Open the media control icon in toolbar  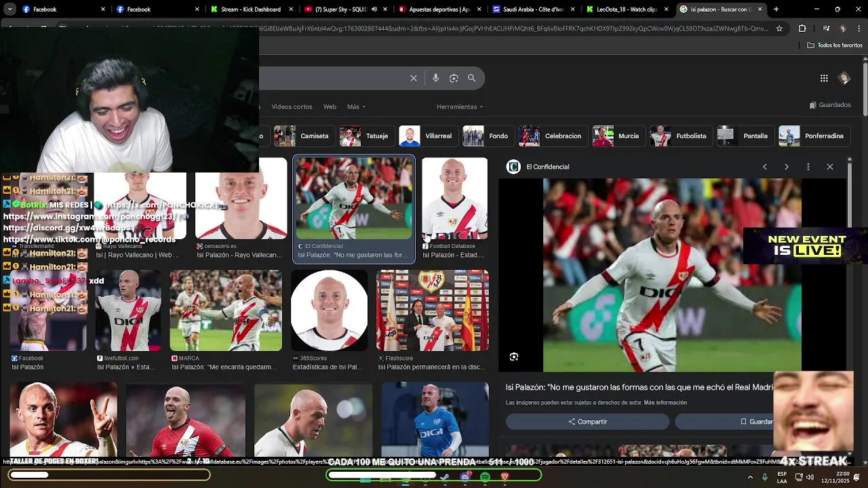pos(826,28)
